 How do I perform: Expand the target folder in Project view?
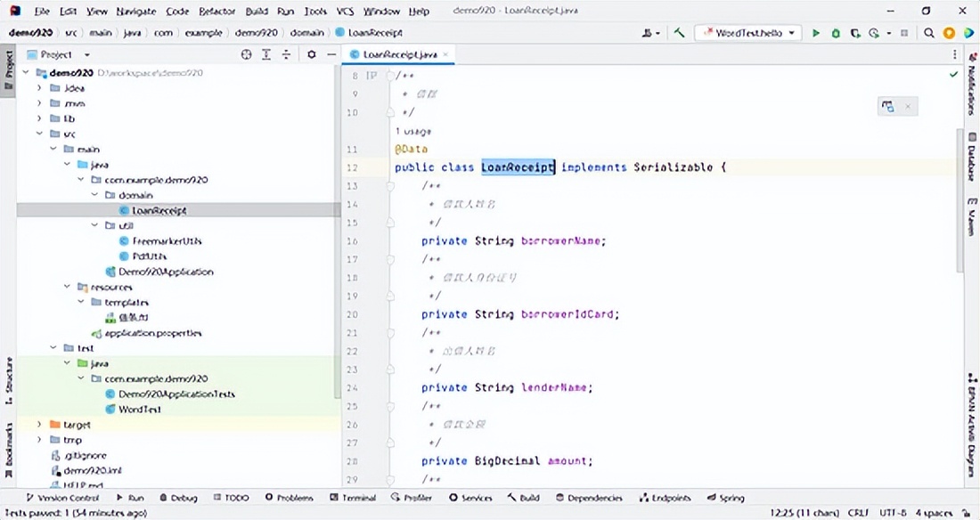[38, 425]
